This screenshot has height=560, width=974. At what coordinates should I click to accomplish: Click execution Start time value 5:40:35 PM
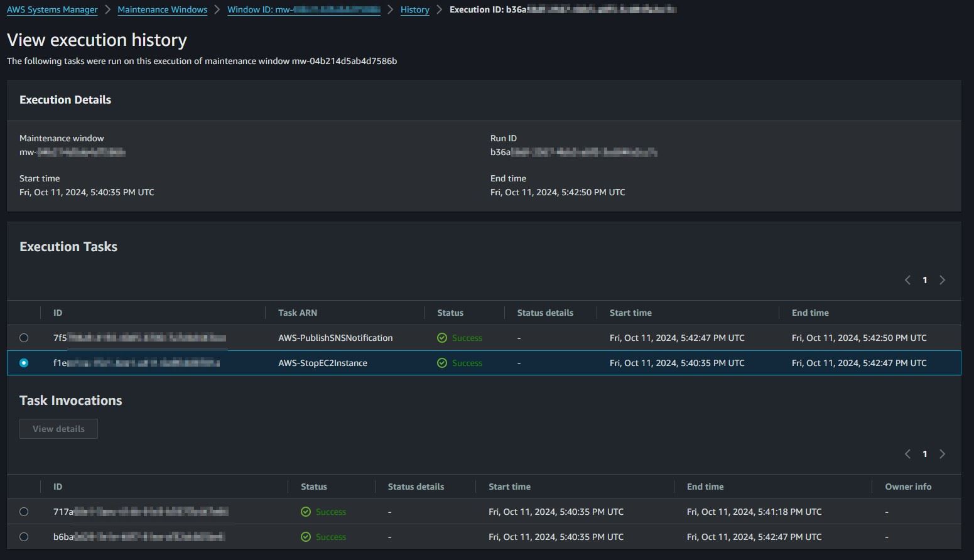pos(87,192)
